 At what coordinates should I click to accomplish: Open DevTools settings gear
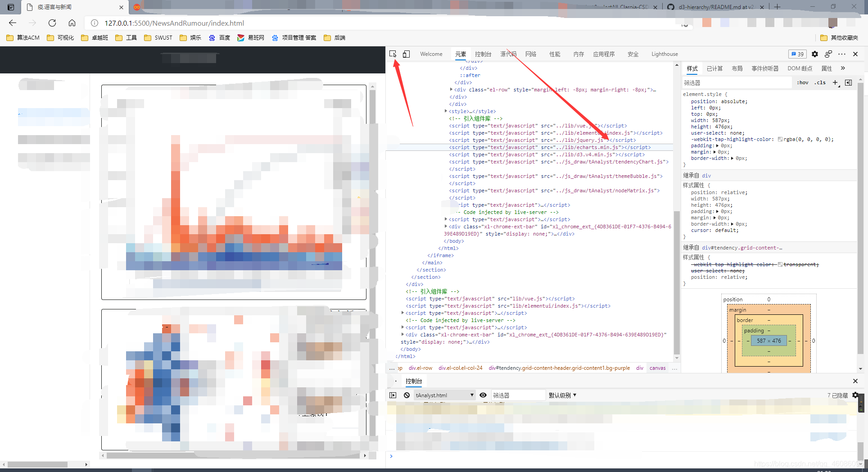[x=815, y=54]
